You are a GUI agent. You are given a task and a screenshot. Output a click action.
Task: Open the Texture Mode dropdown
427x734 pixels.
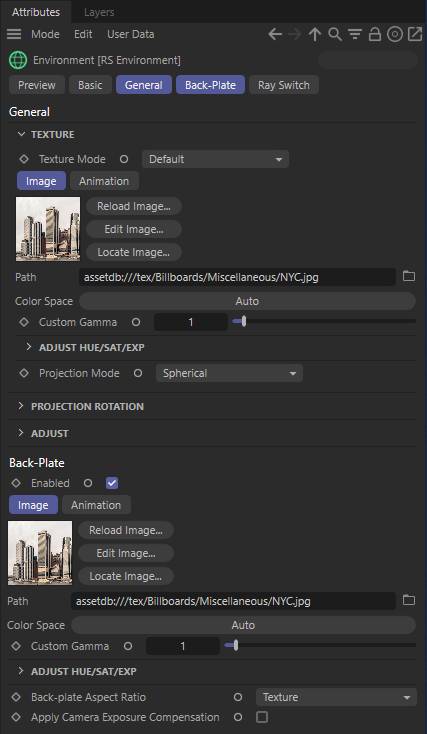[215, 159]
